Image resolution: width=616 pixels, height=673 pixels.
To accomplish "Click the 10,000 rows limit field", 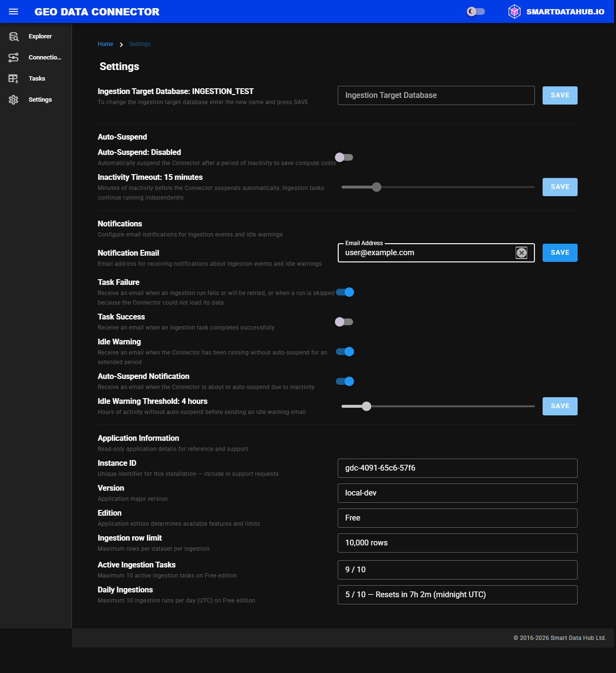I will (458, 543).
